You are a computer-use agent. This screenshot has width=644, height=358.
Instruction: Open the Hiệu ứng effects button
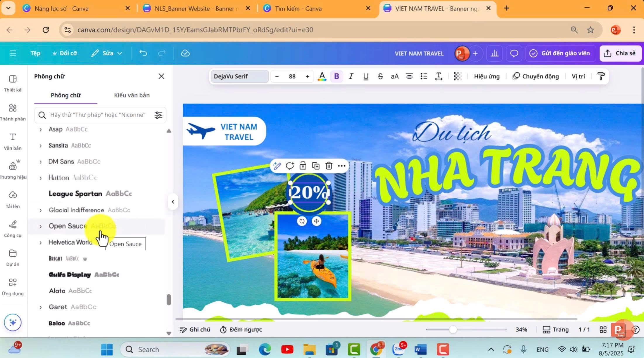(486, 77)
